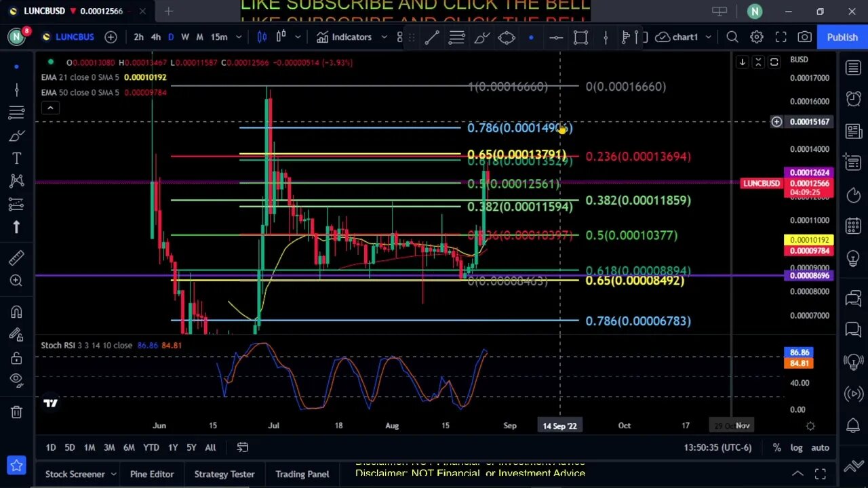Image resolution: width=868 pixels, height=488 pixels.
Task: Select the trend line drawing tool in floating toolbar
Action: point(431,38)
